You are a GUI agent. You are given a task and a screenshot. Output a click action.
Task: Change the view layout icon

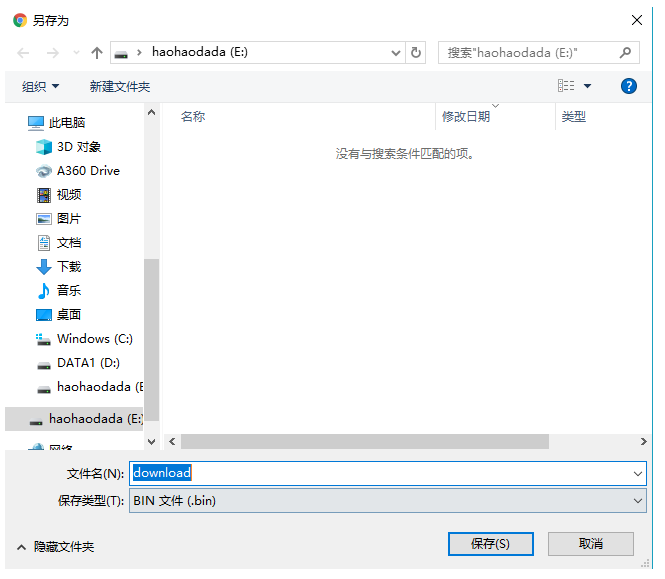(x=566, y=86)
